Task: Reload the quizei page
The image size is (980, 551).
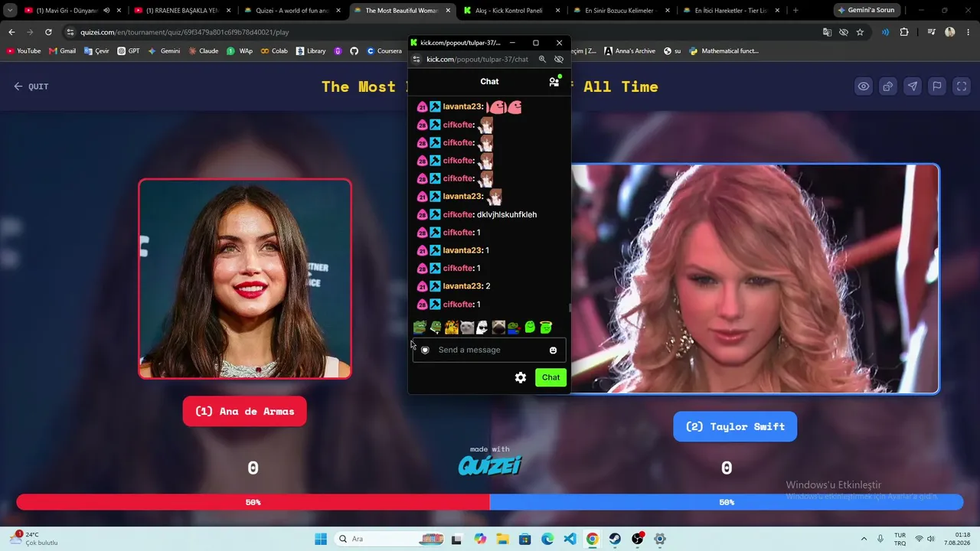Action: (48, 32)
